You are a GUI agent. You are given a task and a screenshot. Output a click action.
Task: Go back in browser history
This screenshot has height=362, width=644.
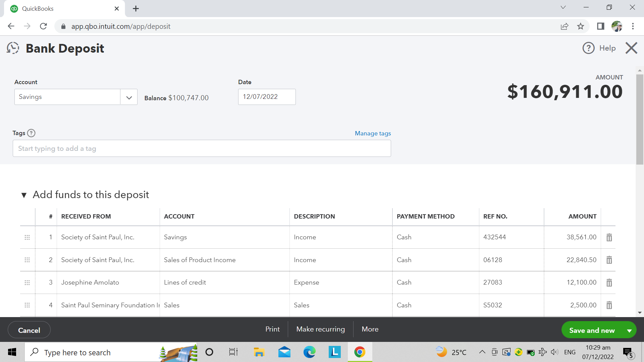pos(11,26)
